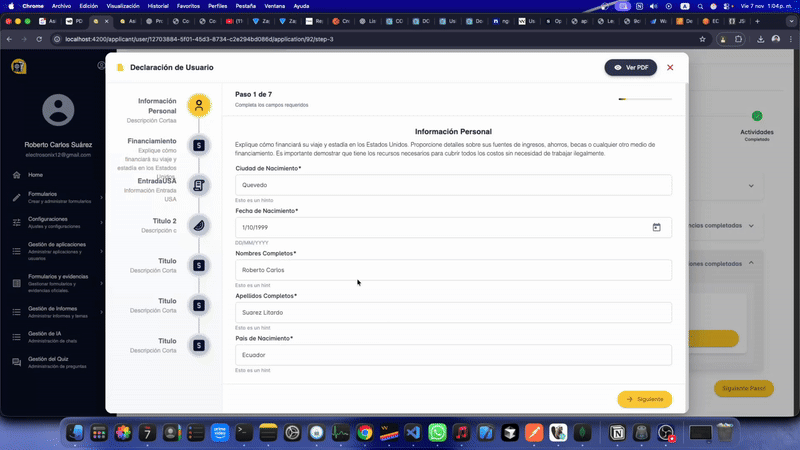Jump to the Título 2 step icon
The width and height of the screenshot is (800, 450).
click(199, 225)
